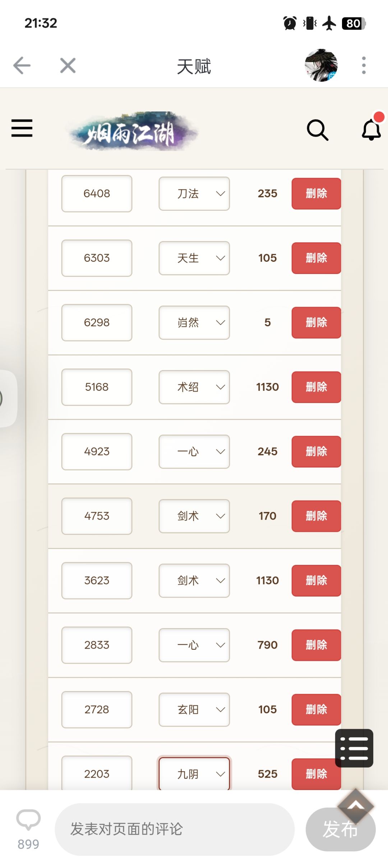
Task: Expand the 天生 dropdown
Action: [194, 258]
